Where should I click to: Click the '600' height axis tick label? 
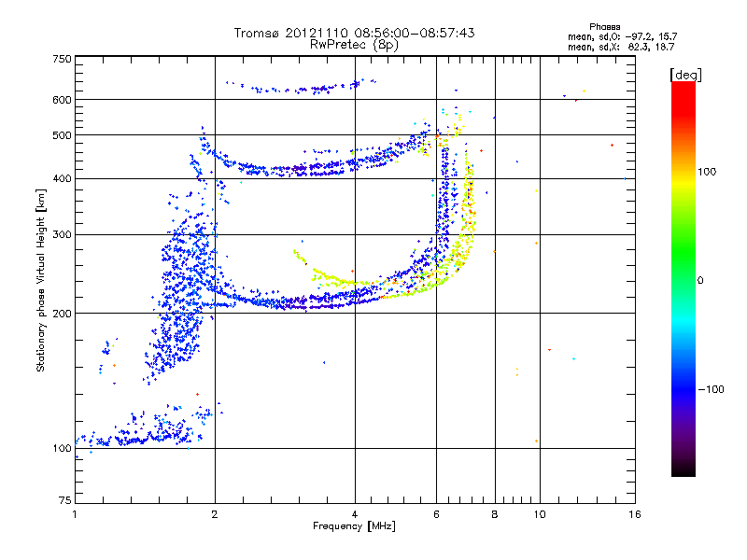coord(62,100)
